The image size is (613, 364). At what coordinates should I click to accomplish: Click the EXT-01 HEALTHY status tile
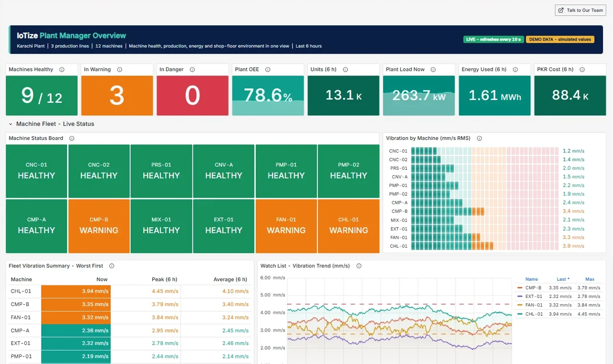[224, 226]
